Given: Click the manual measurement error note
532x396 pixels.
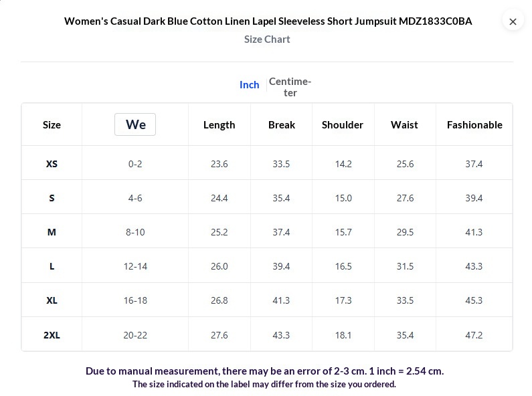Looking at the screenshot, I should click(264, 371).
